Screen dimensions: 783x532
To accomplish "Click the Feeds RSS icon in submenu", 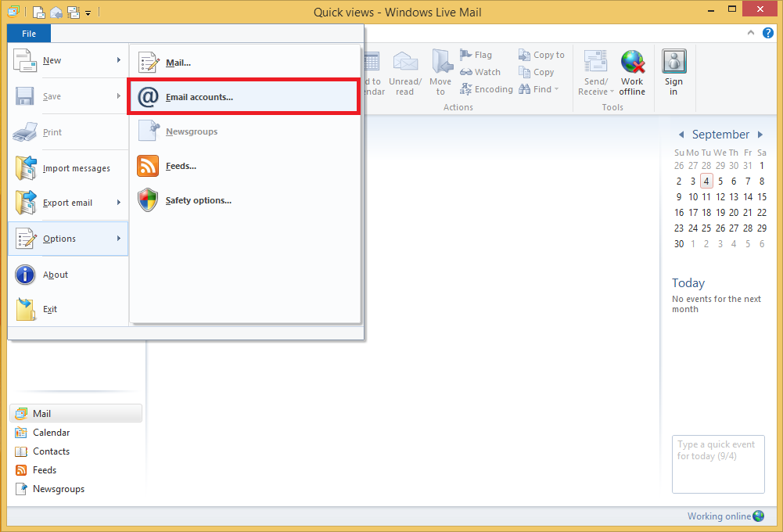I will [148, 166].
